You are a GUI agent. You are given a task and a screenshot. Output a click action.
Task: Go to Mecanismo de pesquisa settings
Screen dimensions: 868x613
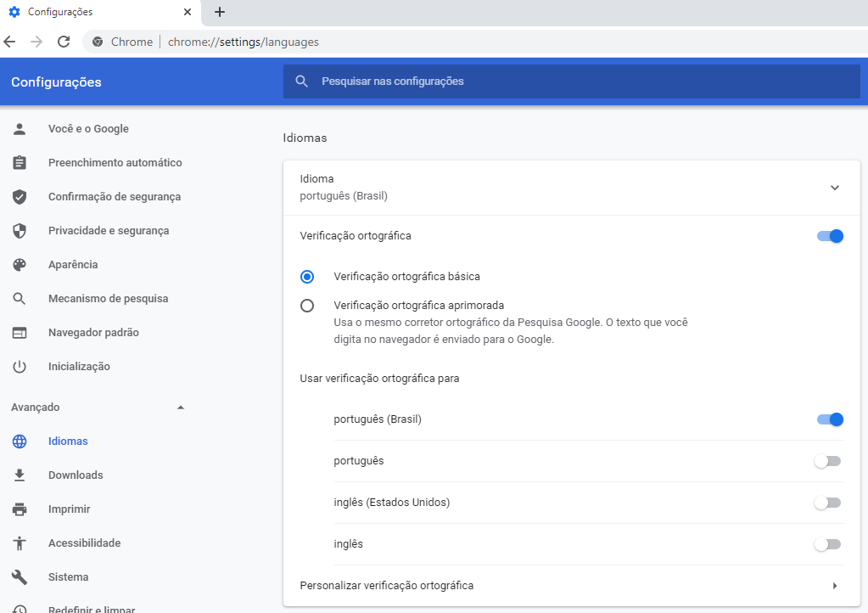coord(108,299)
